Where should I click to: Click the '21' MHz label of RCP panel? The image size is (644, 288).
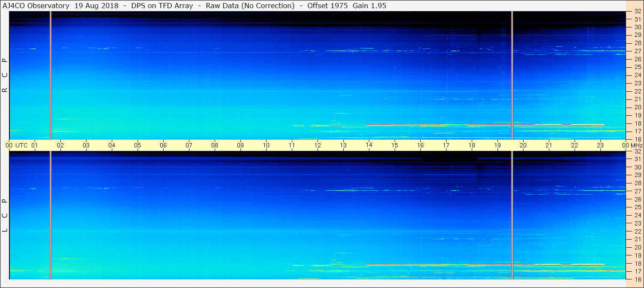638,99
